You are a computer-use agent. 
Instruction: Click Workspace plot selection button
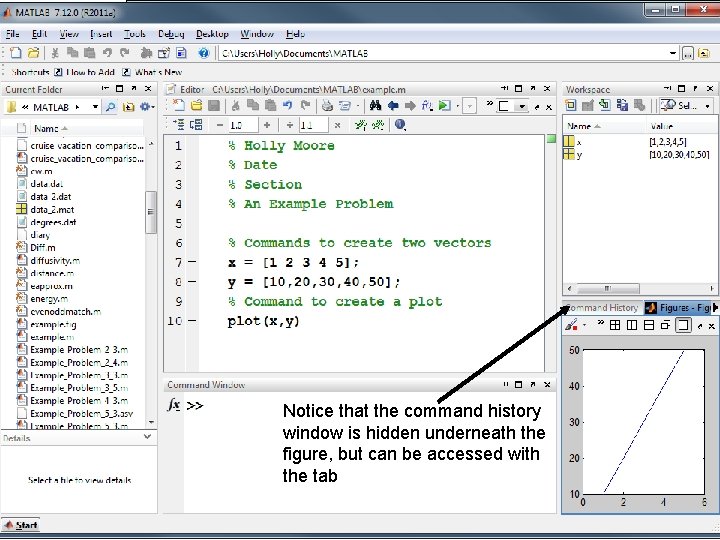point(686,106)
